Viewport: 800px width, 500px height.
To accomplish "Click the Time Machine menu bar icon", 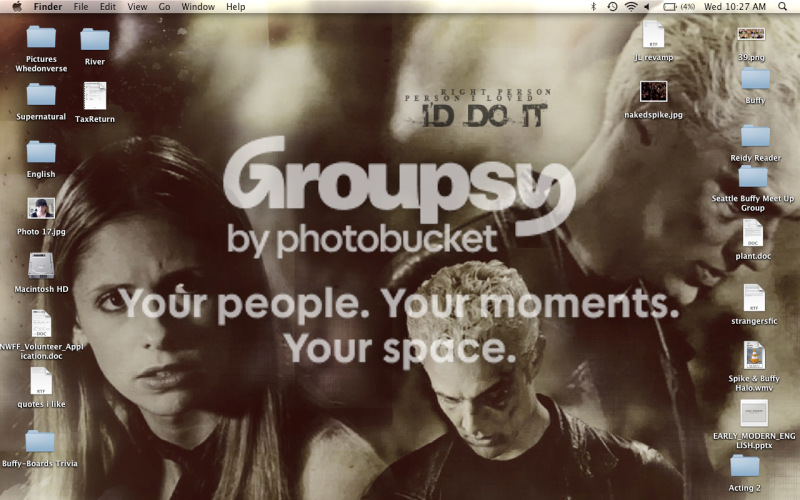I will click(612, 7).
